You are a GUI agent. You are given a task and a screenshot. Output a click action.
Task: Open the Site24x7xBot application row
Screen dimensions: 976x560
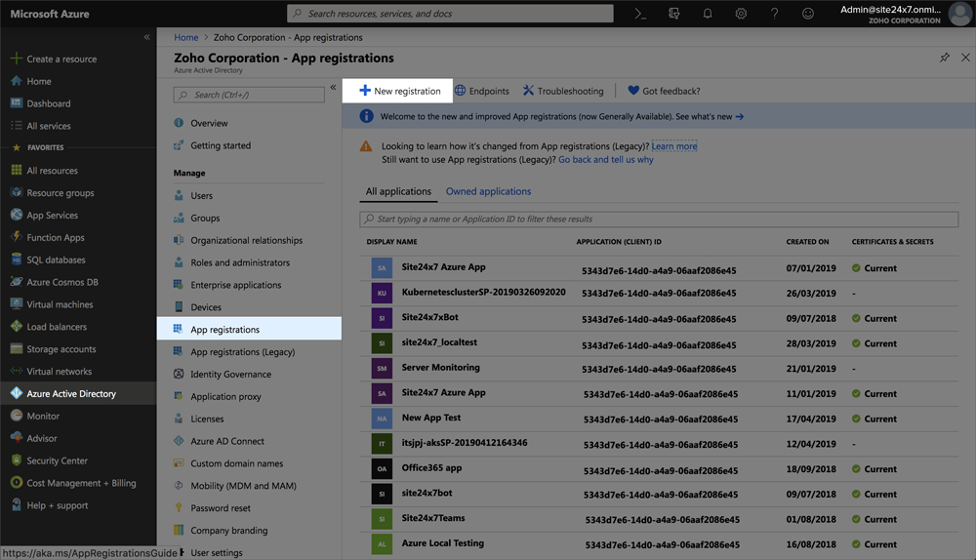[x=659, y=319]
